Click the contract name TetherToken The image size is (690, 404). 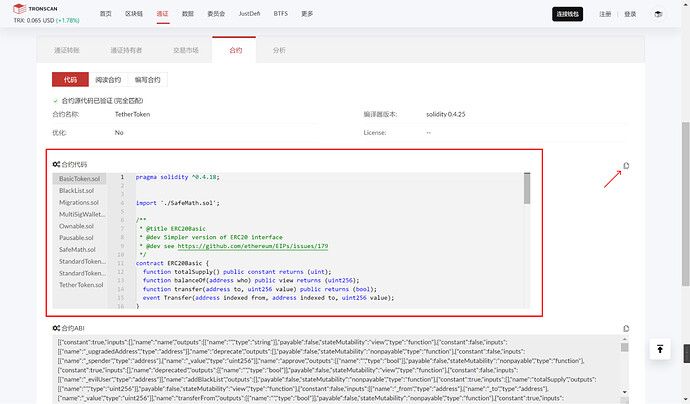132,114
